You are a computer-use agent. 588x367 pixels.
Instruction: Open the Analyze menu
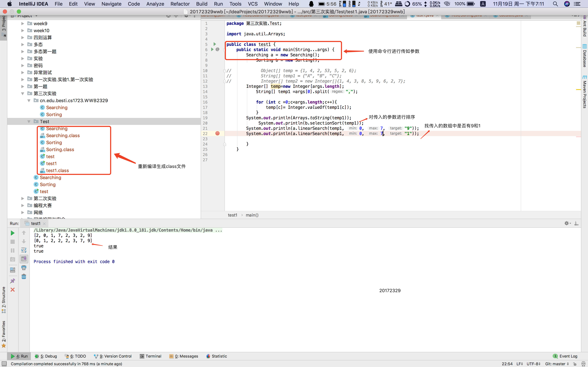(x=155, y=4)
